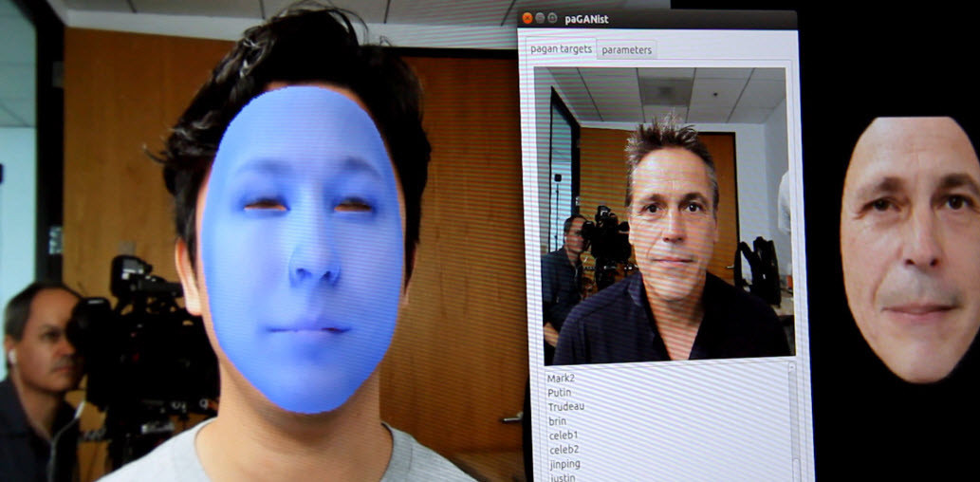Select justin at the list bottom
980x482 pixels.
(561, 476)
